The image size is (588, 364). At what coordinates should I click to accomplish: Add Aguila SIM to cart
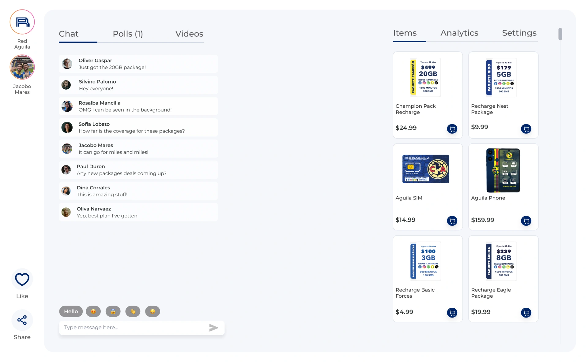(x=452, y=221)
